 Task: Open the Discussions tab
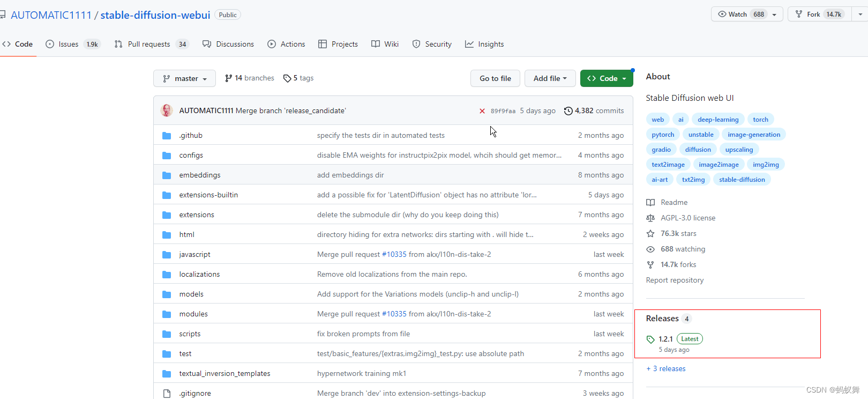coord(228,44)
